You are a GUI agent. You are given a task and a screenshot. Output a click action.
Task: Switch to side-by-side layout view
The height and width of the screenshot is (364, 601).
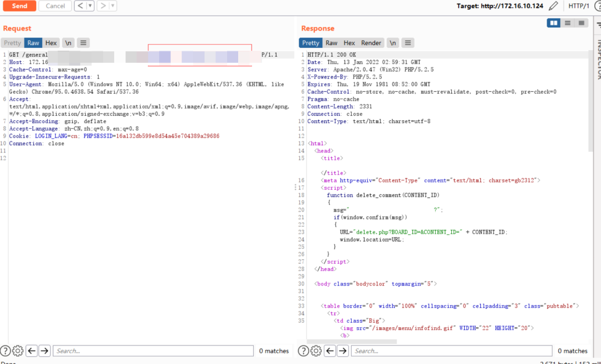coord(554,23)
